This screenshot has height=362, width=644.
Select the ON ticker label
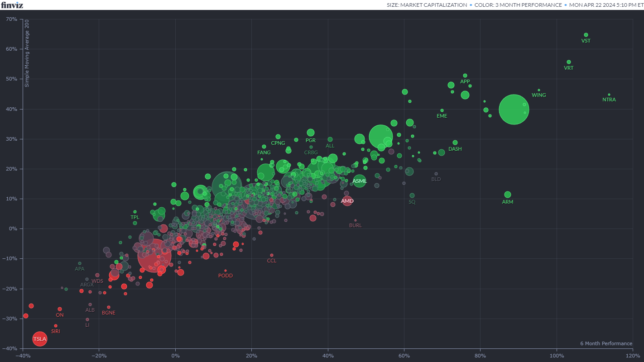point(60,315)
